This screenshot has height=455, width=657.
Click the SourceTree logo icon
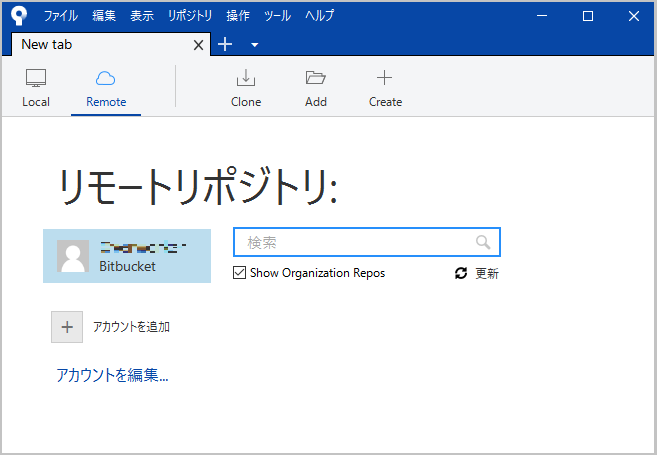19,16
